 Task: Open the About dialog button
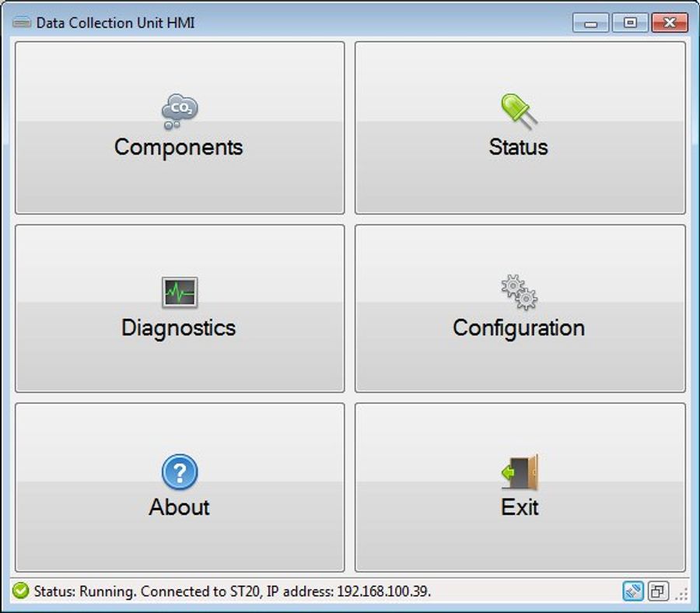(180, 487)
